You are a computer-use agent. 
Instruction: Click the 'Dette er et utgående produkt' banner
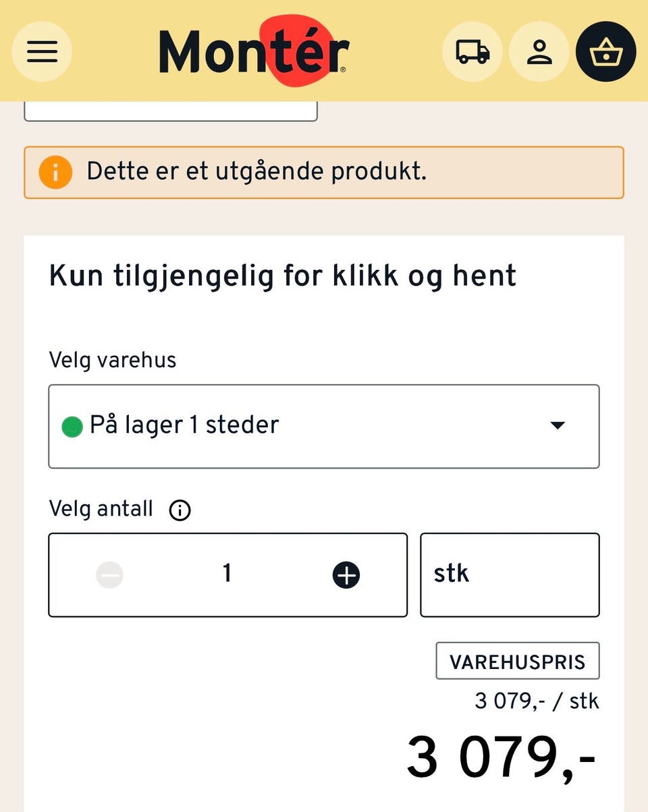click(x=324, y=173)
